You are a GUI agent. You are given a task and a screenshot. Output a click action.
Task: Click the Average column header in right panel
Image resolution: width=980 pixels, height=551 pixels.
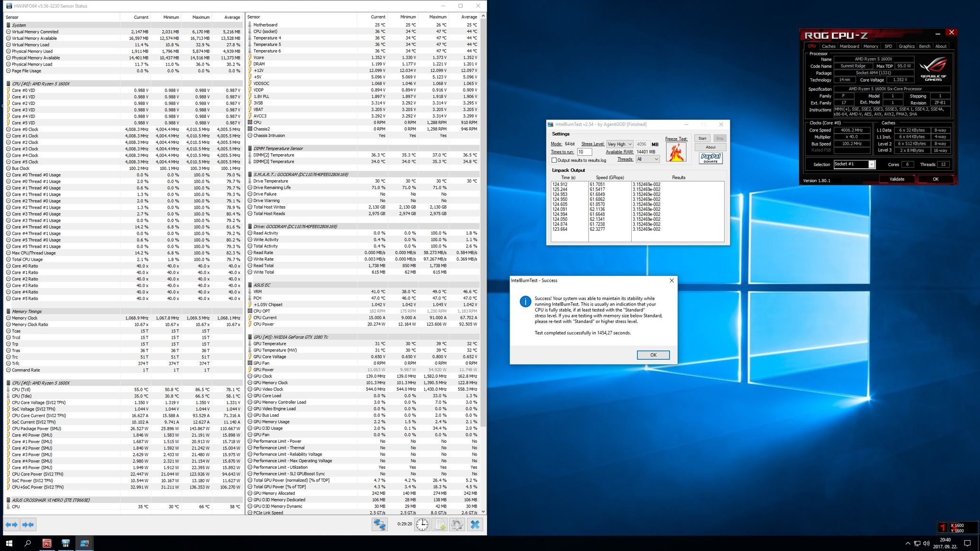(465, 17)
